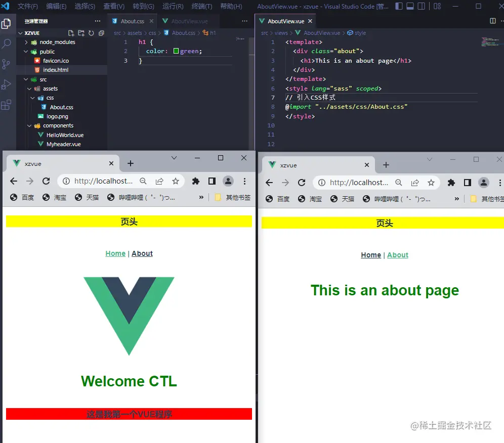Switch to AboutView.vue tab in left group
The height and width of the screenshot is (443, 504).
click(x=189, y=21)
